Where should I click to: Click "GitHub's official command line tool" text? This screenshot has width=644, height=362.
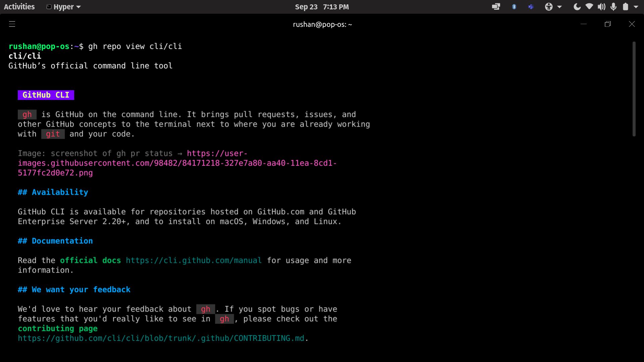91,66
